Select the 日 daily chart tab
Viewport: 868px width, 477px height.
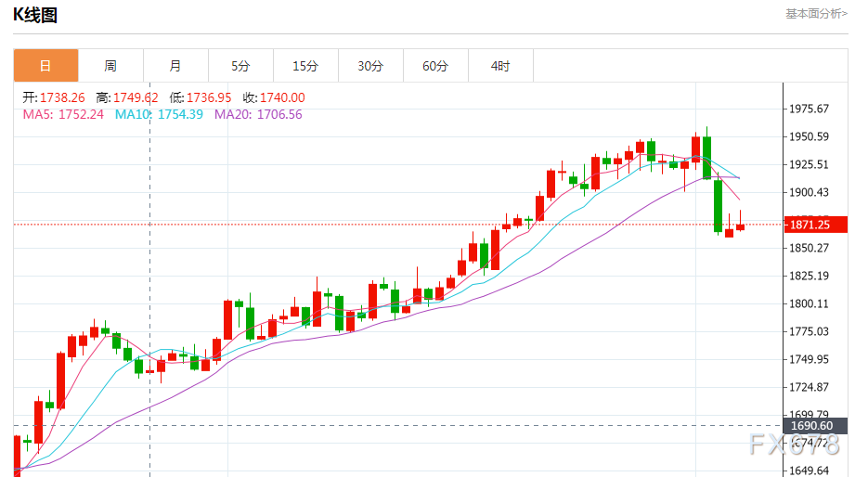[45, 66]
